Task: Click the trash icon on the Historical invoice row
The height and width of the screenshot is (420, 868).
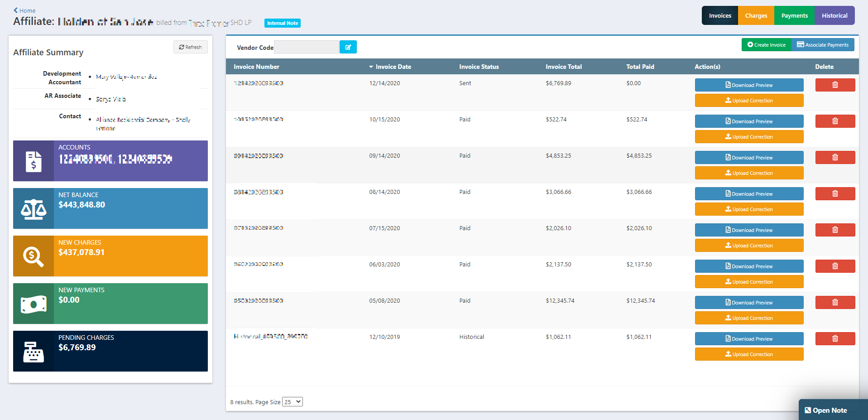Action: tap(834, 338)
